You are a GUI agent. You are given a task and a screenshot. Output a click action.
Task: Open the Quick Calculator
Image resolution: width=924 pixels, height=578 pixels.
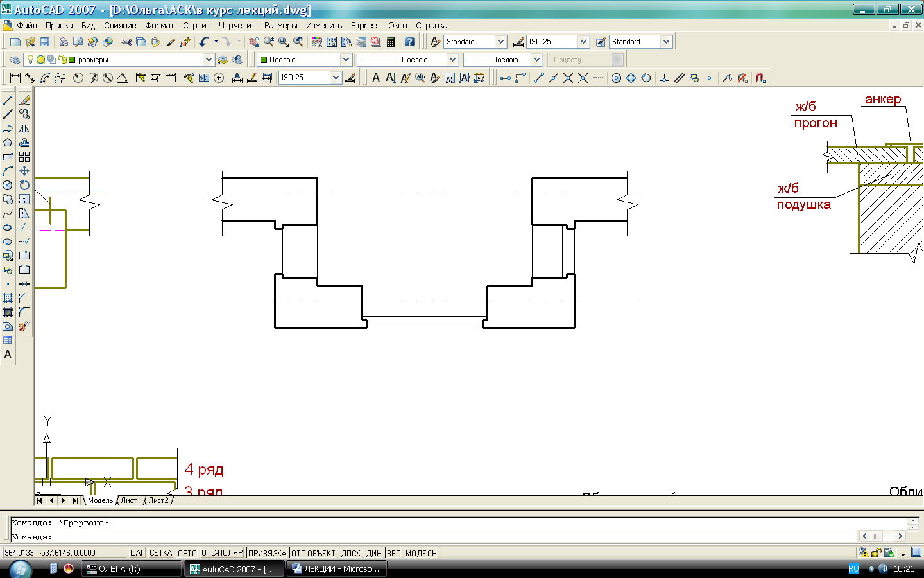[391, 42]
